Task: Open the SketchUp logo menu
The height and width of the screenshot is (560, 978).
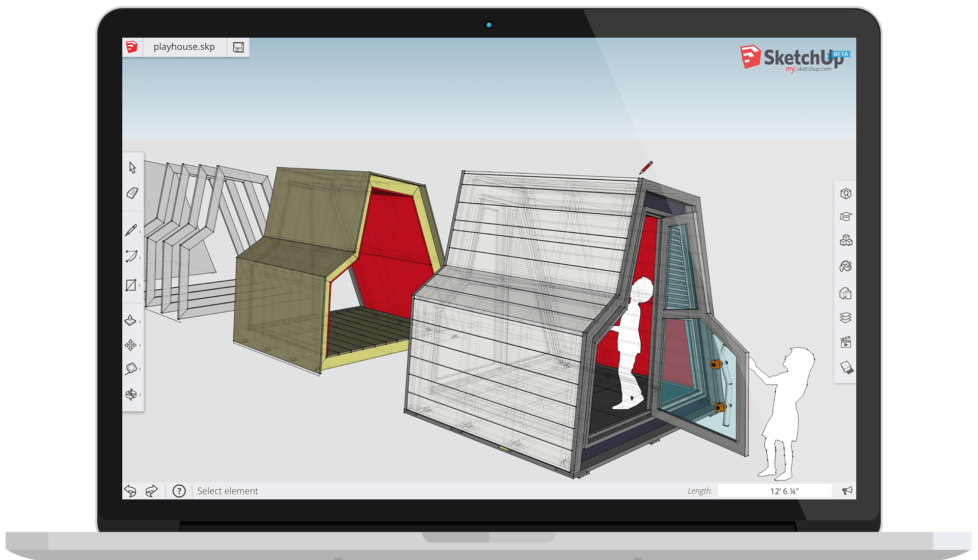Action: [x=132, y=47]
